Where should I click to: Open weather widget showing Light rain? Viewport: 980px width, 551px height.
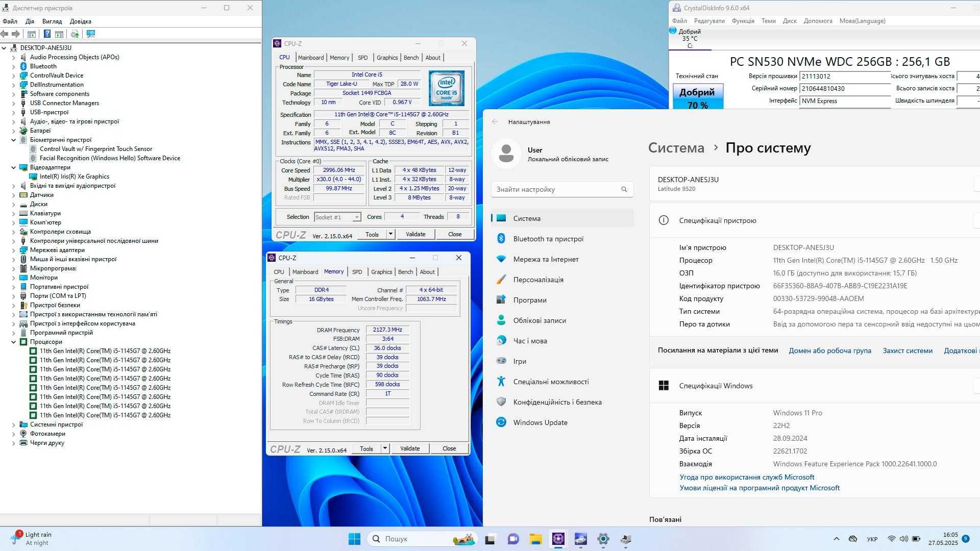tap(32, 539)
